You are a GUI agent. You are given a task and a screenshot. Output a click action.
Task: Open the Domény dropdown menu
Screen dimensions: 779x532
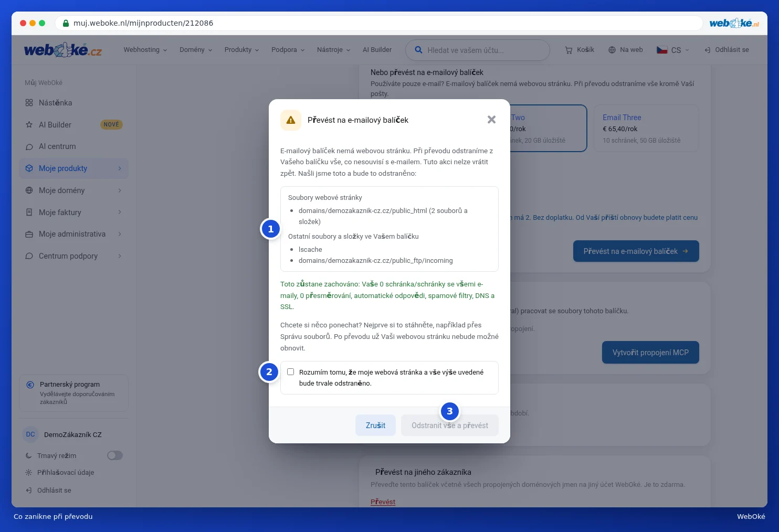pos(196,50)
